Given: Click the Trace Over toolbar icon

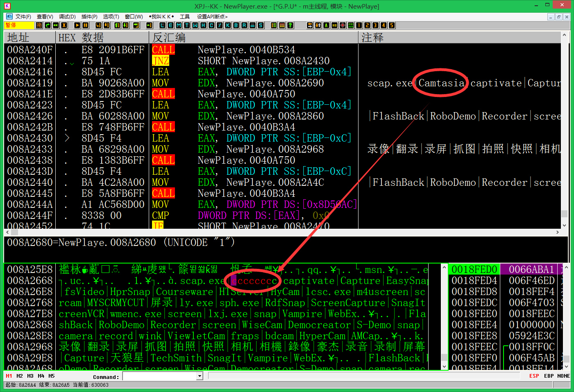Looking at the screenshot, I should point(126,25).
